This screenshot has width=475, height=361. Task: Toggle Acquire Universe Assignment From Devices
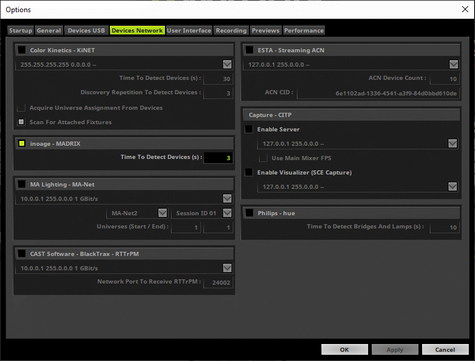21,108
